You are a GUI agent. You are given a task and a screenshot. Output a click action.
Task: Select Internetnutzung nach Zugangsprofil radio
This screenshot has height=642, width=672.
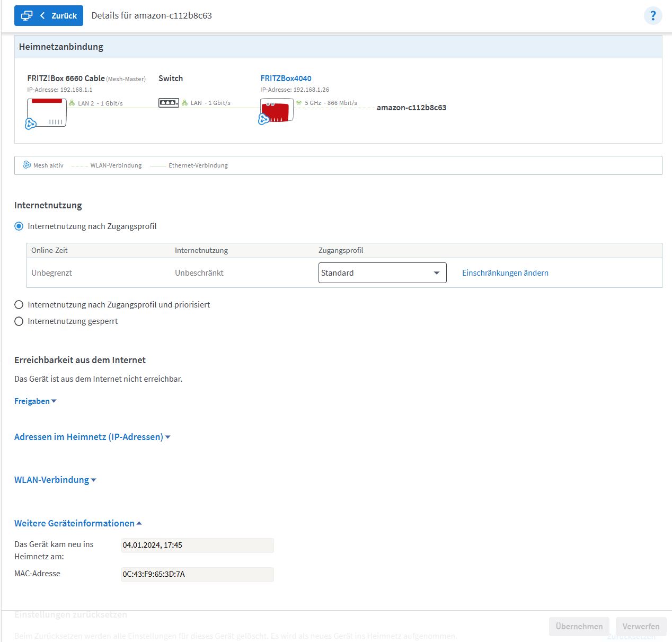pos(19,226)
